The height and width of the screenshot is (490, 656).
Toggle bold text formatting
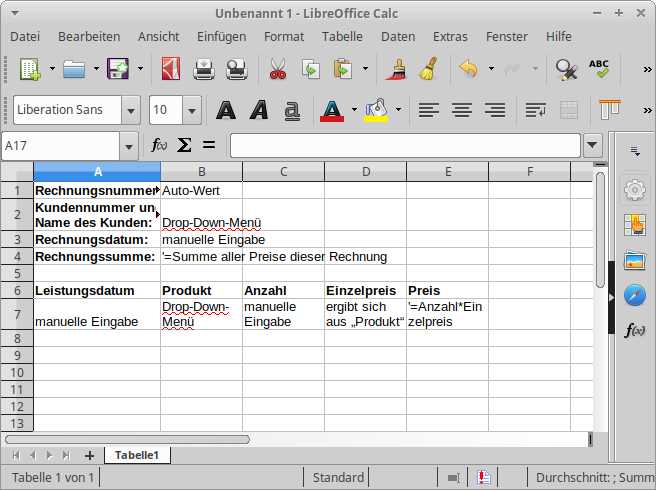[227, 110]
